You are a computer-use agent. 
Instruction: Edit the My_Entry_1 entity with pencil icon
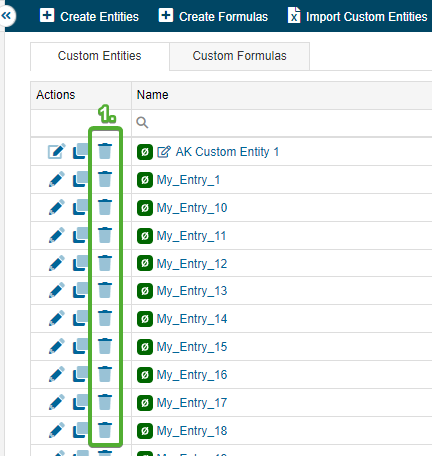pyautogui.click(x=57, y=179)
